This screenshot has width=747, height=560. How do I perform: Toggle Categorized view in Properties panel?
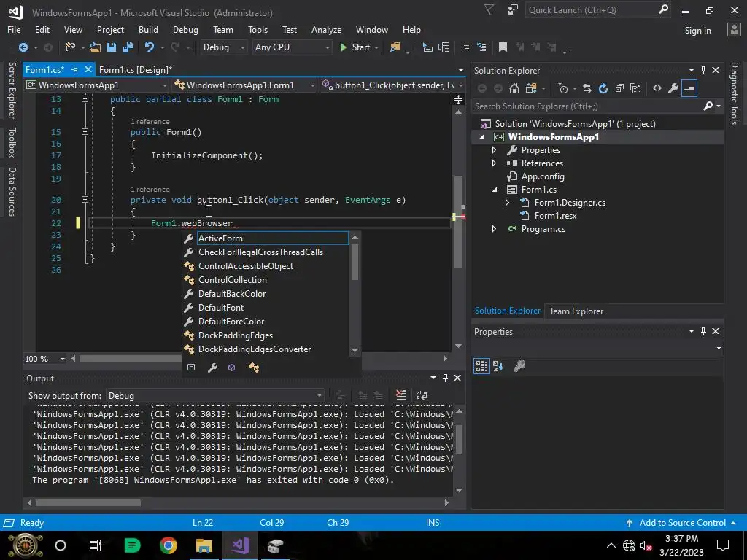coord(481,366)
